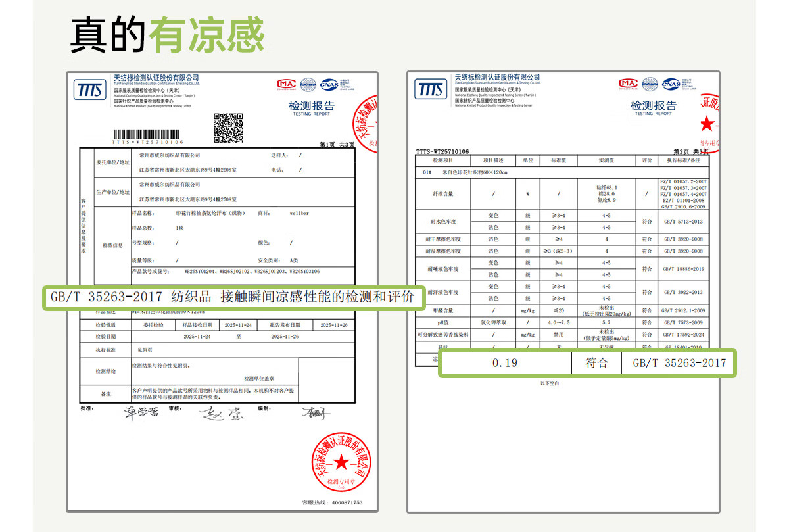The width and height of the screenshot is (789, 532).
Task: Click the CNAS logo on the right report
Action: point(671,84)
